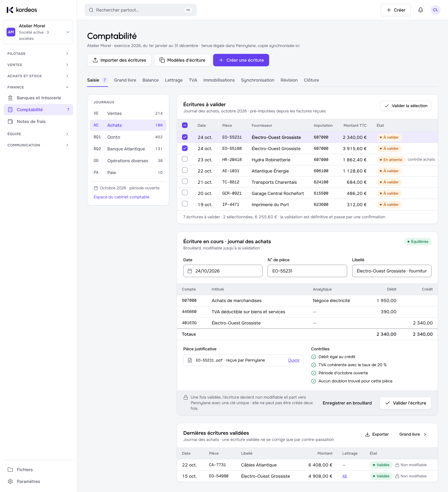Switch to Grand livre tab

(125, 80)
